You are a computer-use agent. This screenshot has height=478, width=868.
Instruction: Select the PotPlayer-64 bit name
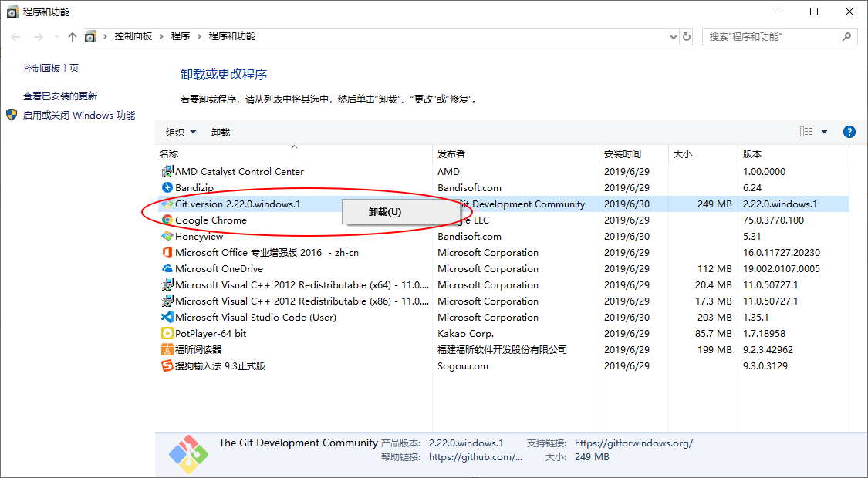[x=211, y=334]
